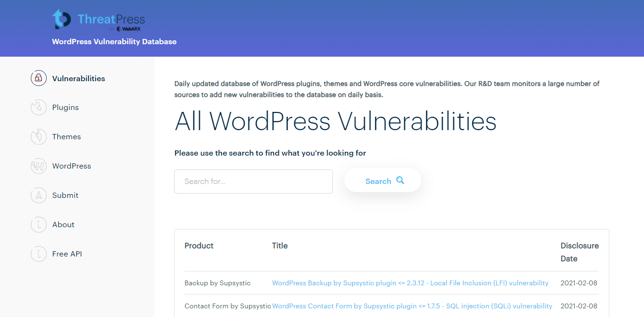
Task: Click the WordPress logo icon in sidebar
Action: (38, 166)
